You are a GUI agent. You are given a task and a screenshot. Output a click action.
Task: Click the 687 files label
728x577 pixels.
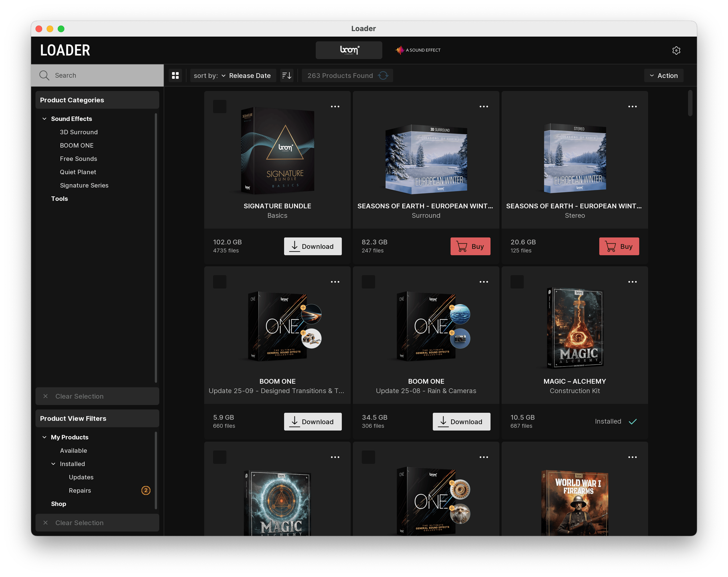(521, 426)
